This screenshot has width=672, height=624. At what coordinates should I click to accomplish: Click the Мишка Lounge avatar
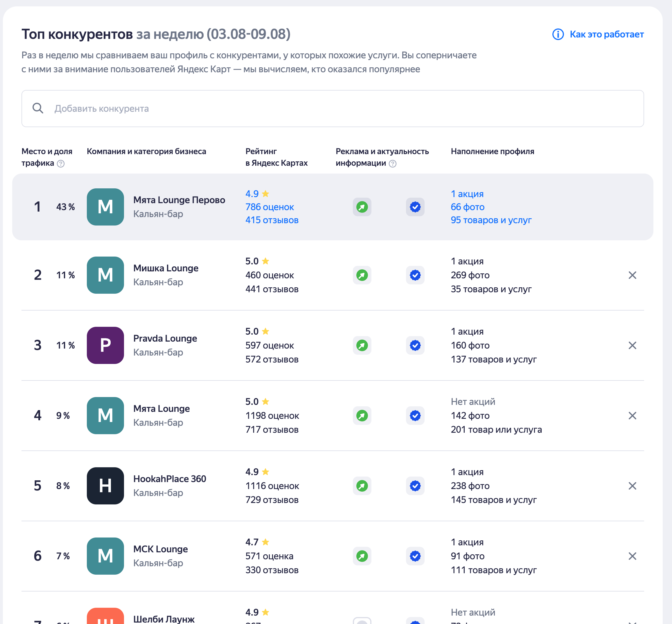pos(105,275)
